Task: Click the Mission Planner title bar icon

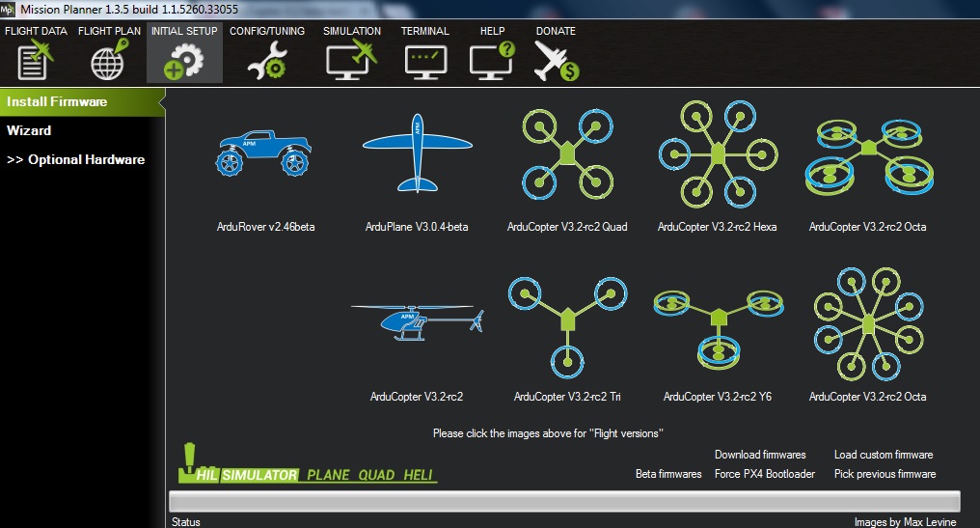Action: pyautogui.click(x=7, y=9)
